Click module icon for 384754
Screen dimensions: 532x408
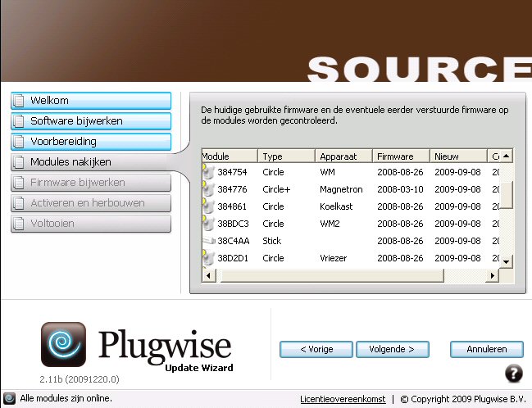[x=208, y=171]
